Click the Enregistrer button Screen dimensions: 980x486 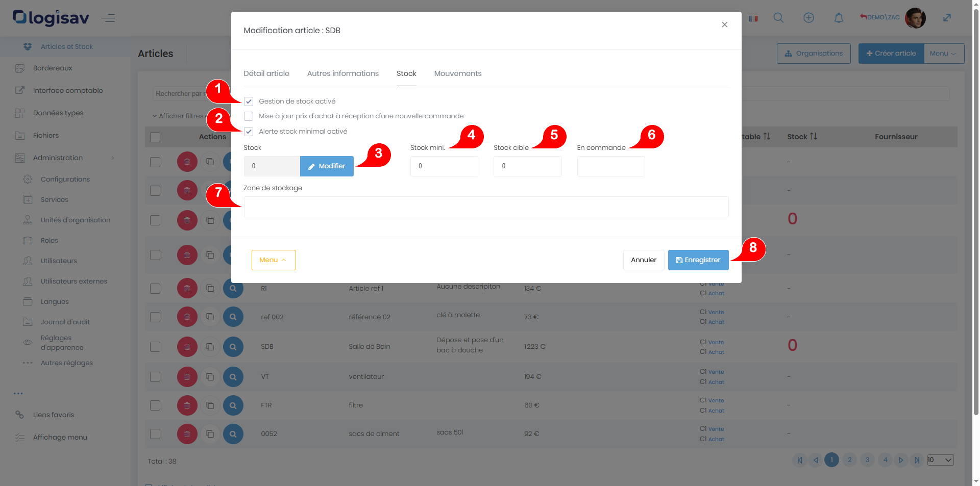[698, 260]
